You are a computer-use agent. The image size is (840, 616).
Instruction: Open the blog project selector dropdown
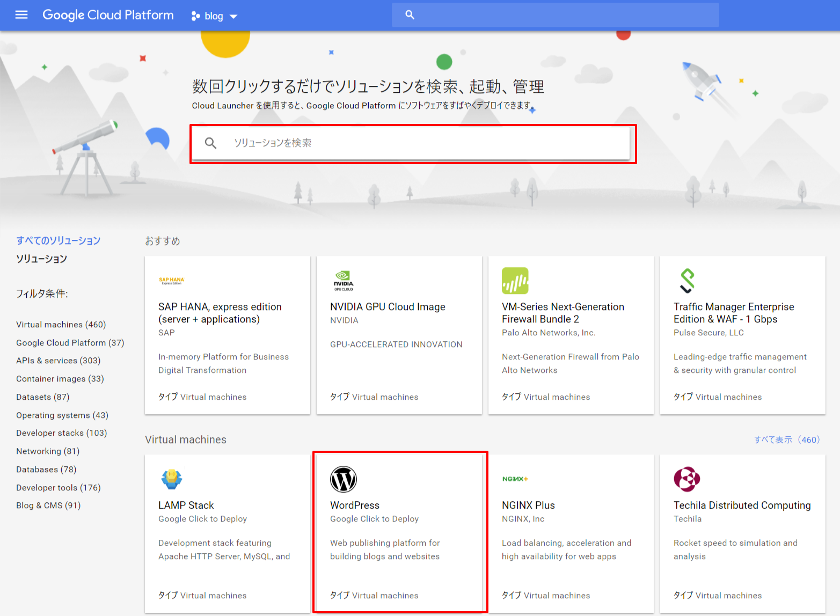(215, 16)
